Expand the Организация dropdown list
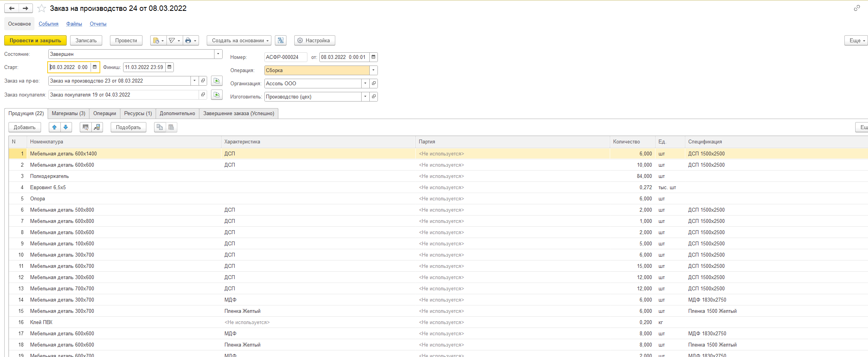Image resolution: width=868 pixels, height=357 pixels. [365, 84]
